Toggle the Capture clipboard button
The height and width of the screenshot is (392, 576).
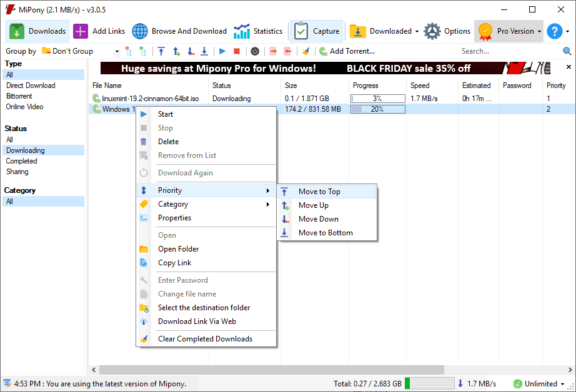[316, 31]
